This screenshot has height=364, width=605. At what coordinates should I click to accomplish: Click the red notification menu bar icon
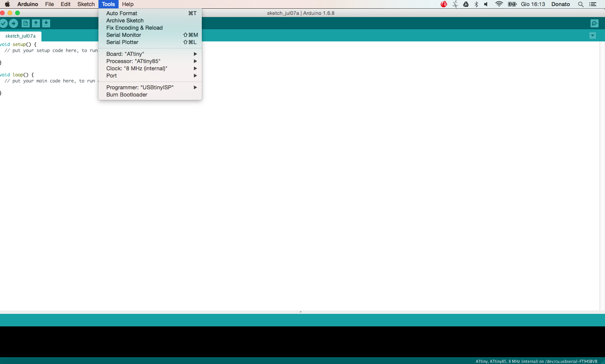444,4
